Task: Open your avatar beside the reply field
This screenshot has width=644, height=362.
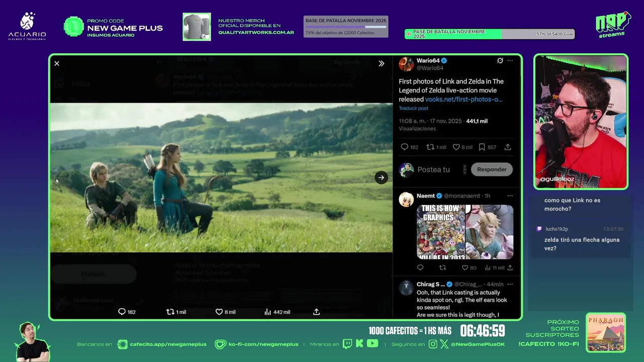Action: (x=407, y=169)
